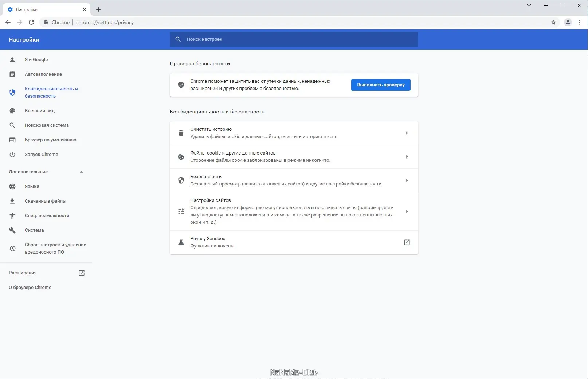The width and height of the screenshot is (588, 379).
Task: Click the cookie icon in the privacy list
Action: [181, 157]
